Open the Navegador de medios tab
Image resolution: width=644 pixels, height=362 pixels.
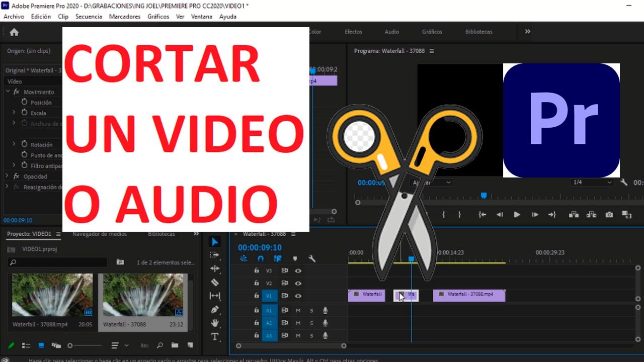click(100, 234)
